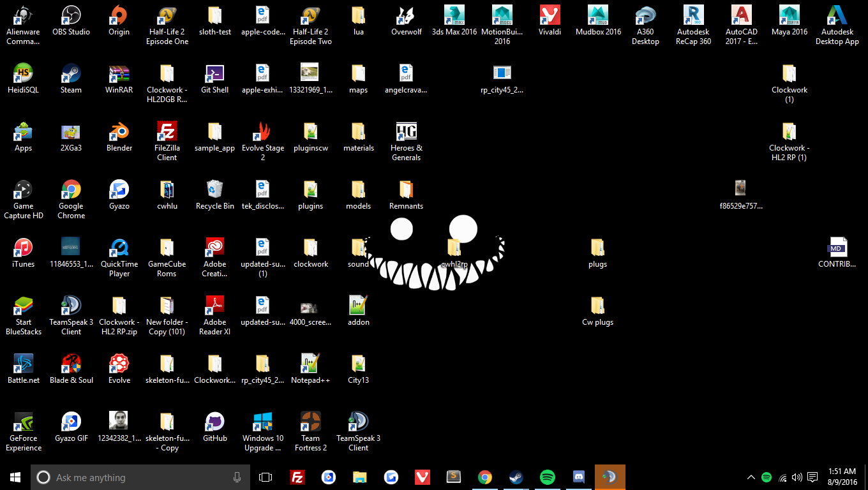
Task: Select the HeidiSQL desktop shortcut
Action: (23, 78)
